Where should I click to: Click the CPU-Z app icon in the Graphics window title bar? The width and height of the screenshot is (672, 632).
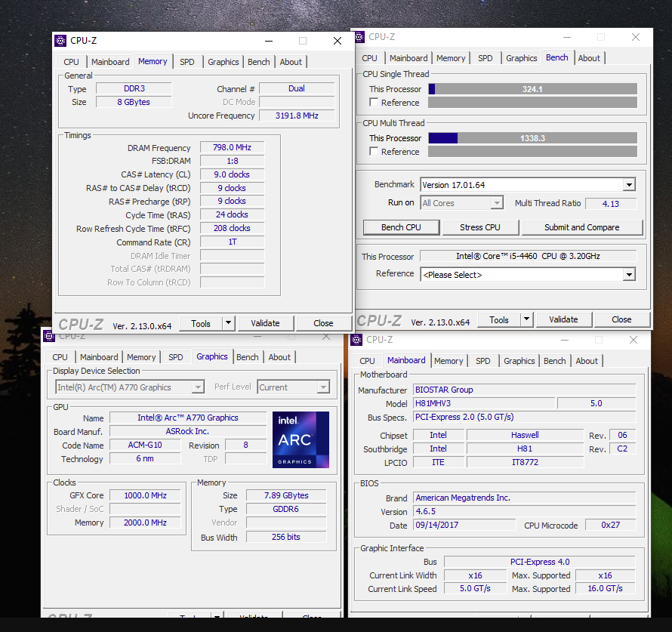tap(49, 336)
